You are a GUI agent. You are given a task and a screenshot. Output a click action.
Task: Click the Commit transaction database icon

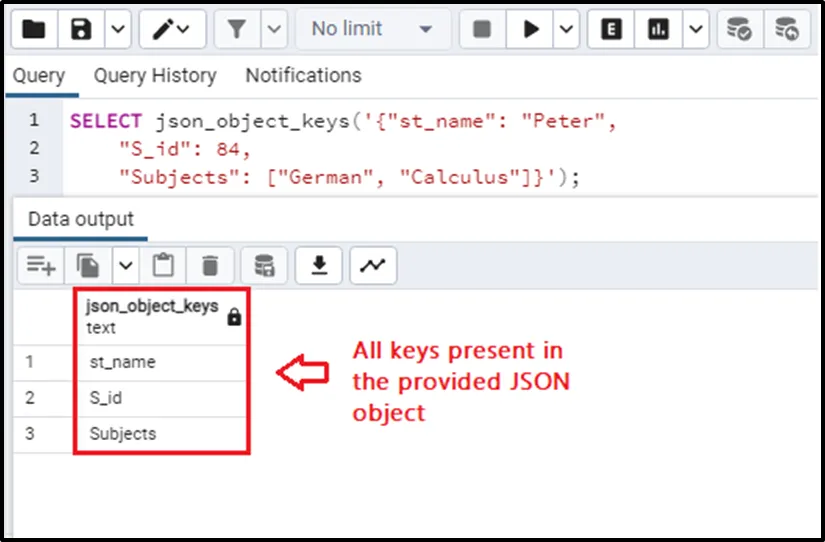(739, 29)
